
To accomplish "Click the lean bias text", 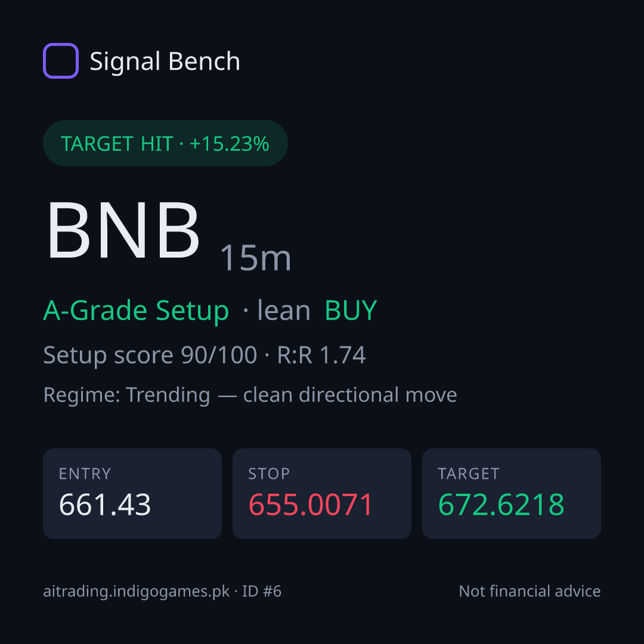I will coord(283,310).
